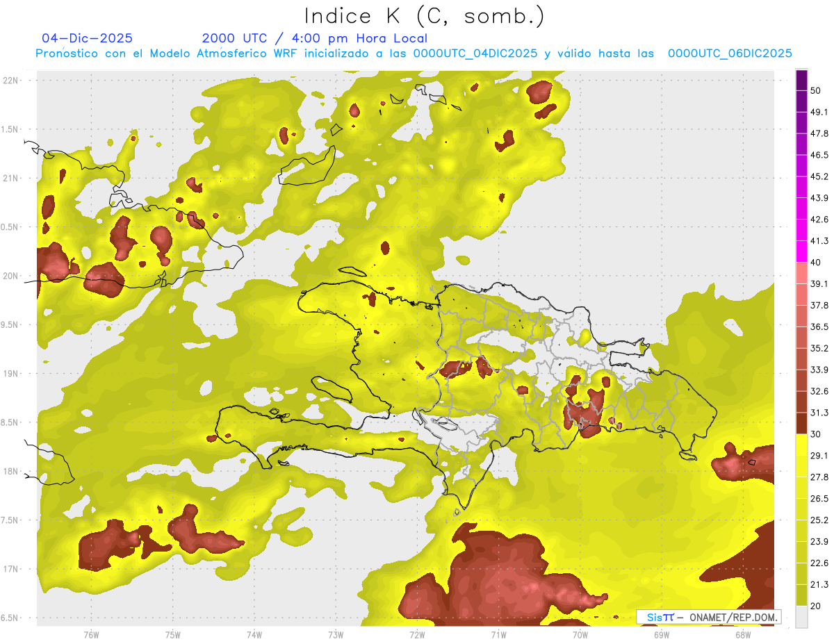Click colorbar value '35.2'

coord(819,348)
